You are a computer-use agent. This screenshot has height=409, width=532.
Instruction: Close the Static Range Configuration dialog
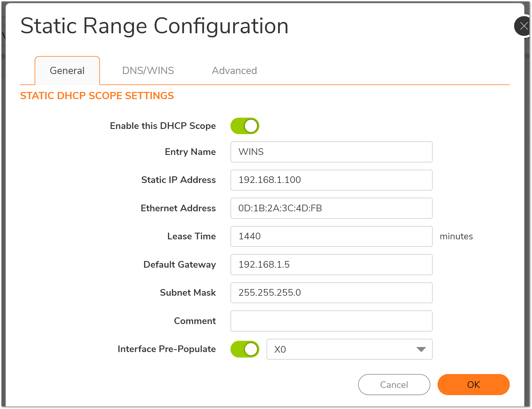click(x=523, y=26)
